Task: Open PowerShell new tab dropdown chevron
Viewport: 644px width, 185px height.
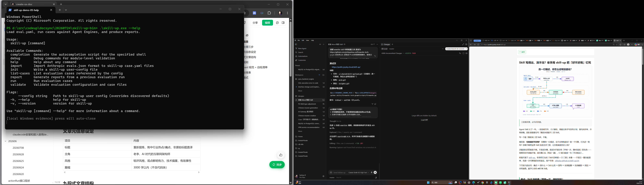Action: tap(66, 10)
